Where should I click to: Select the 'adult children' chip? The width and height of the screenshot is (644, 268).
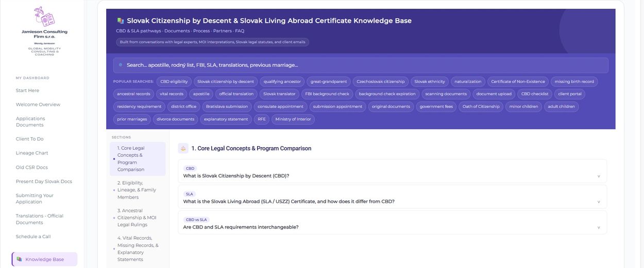click(x=562, y=106)
